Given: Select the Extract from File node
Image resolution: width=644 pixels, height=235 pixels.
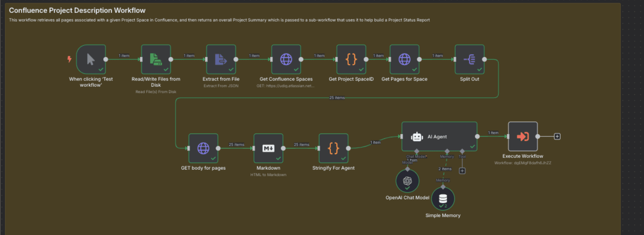Looking at the screenshot, I should (x=221, y=59).
